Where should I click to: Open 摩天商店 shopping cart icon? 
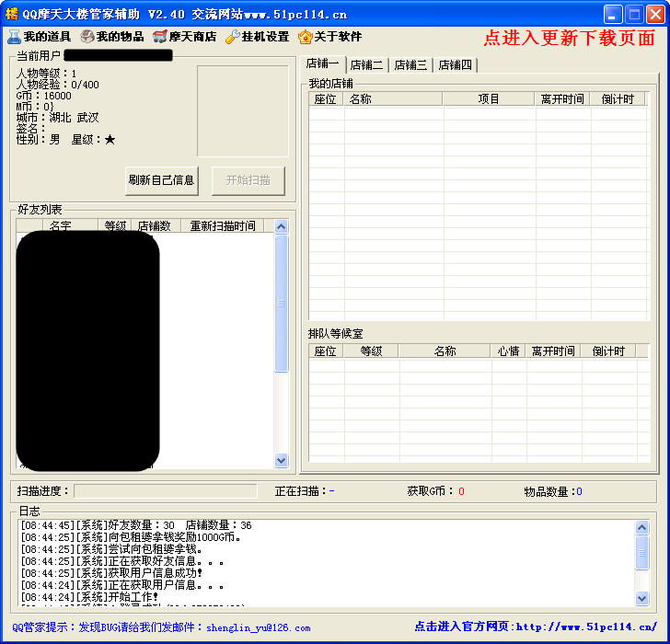[x=160, y=37]
